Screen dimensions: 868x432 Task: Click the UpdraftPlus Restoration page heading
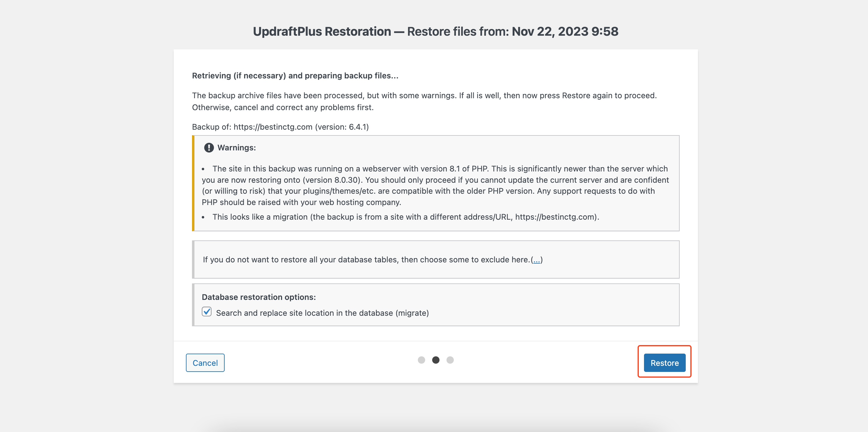[x=435, y=31]
